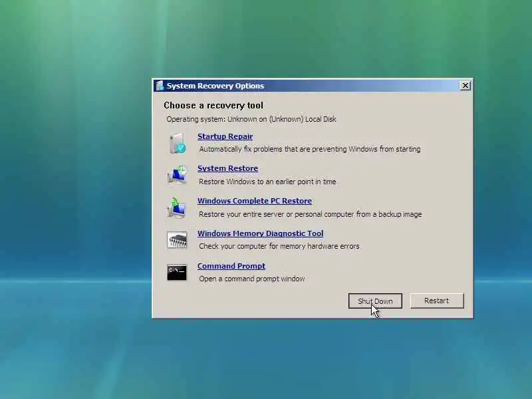Viewport: 532px width, 399px height.
Task: Click 'Open a command prompt window' text
Action: pos(252,279)
